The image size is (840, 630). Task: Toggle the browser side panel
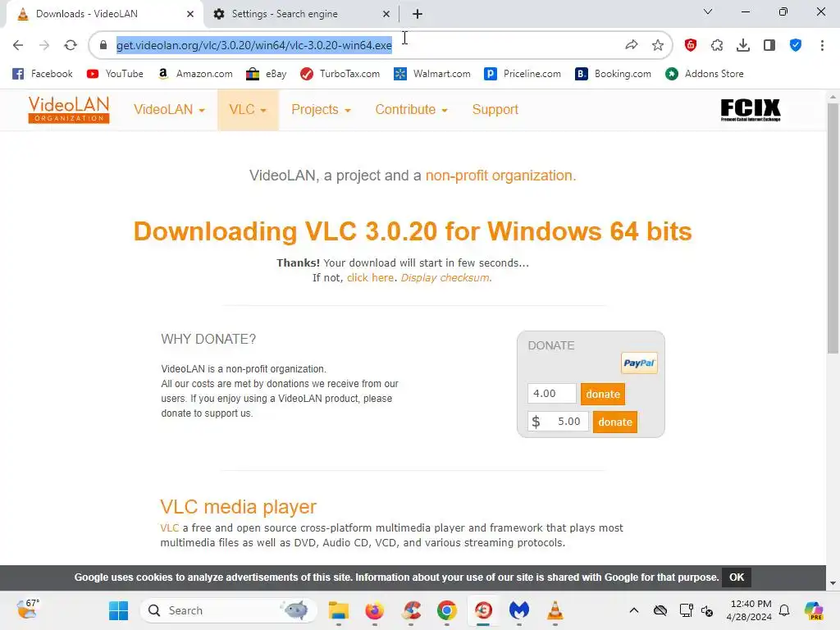tap(769, 45)
